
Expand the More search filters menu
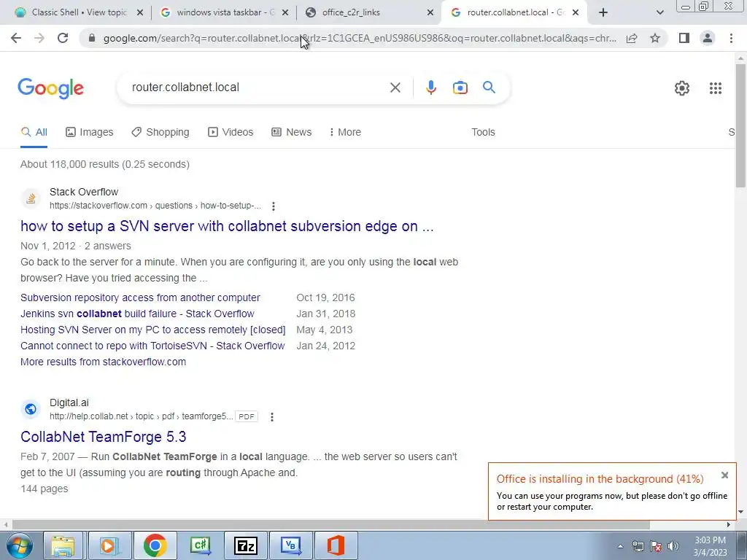coord(345,132)
